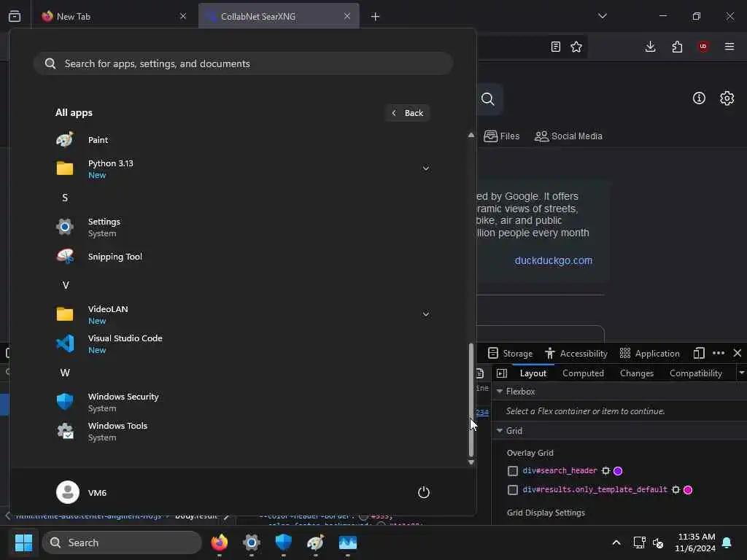
Task: Open Firefox list all tabs dropdown
Action: pyautogui.click(x=602, y=16)
